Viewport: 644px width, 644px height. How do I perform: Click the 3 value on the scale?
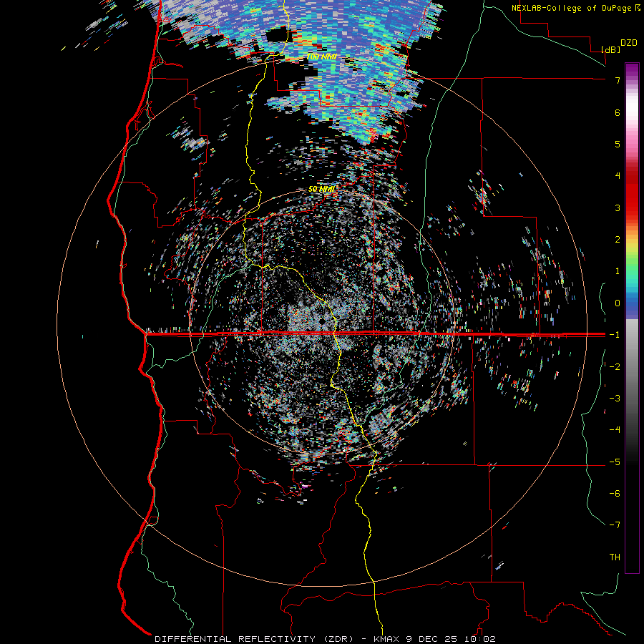coord(618,208)
